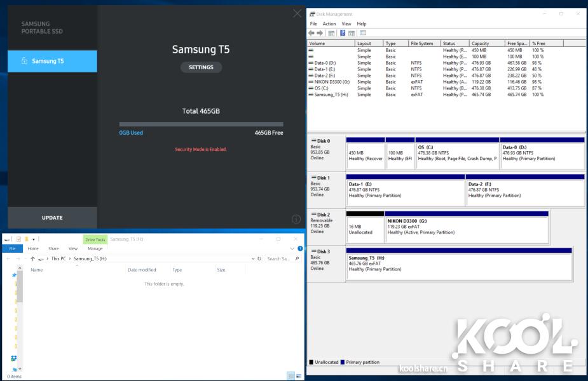This screenshot has width=588, height=381.
Task: Click the new folder quick access icon
Action: pos(27,239)
